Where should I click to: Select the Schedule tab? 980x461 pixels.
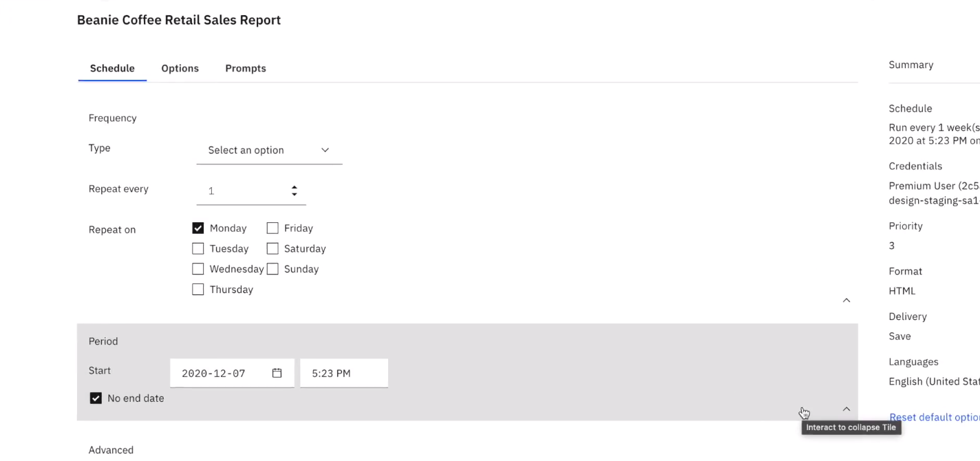tap(112, 68)
